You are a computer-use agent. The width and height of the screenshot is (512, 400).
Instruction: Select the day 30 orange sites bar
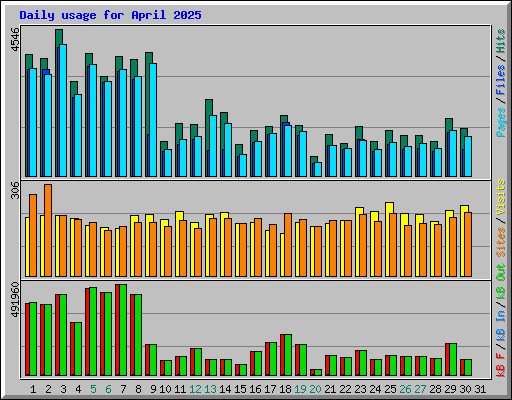click(x=468, y=244)
